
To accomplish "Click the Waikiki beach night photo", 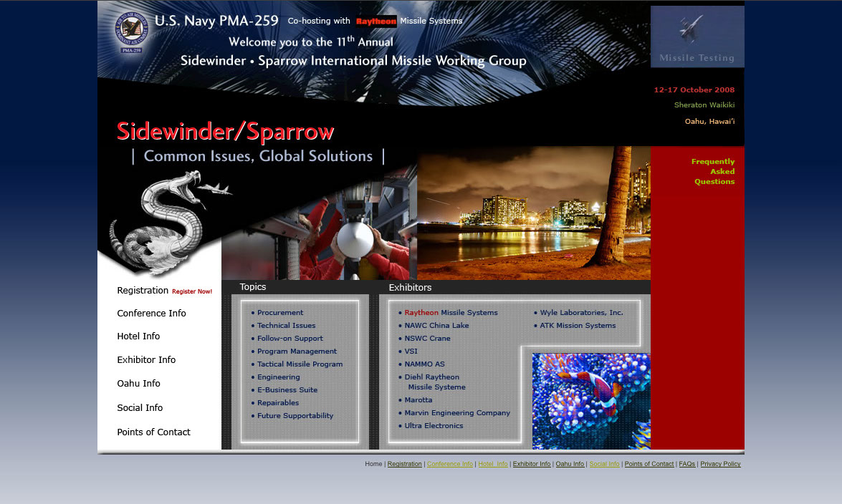I will (534, 213).
